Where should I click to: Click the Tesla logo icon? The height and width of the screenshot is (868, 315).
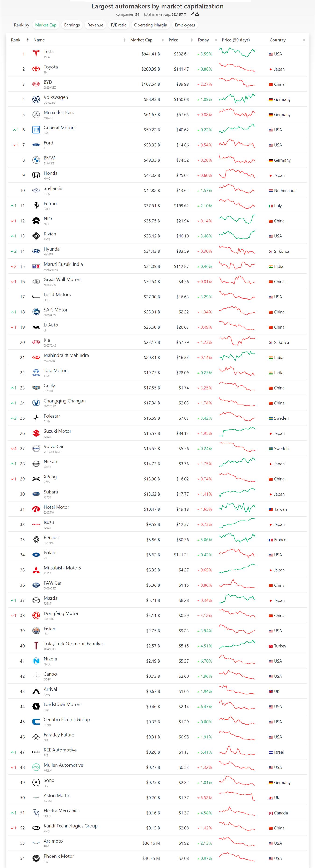36,53
